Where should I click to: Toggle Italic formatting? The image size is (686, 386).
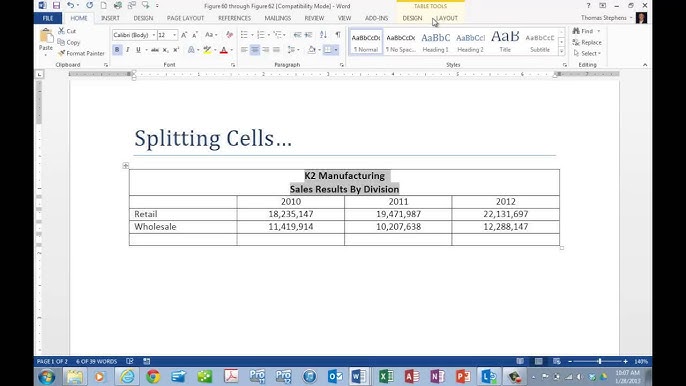(x=128, y=50)
